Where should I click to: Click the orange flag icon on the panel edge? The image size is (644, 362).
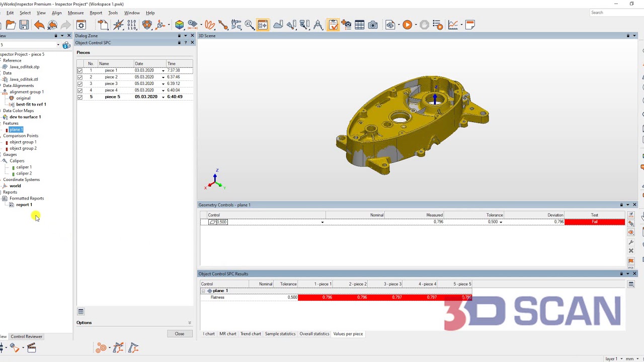point(631,259)
